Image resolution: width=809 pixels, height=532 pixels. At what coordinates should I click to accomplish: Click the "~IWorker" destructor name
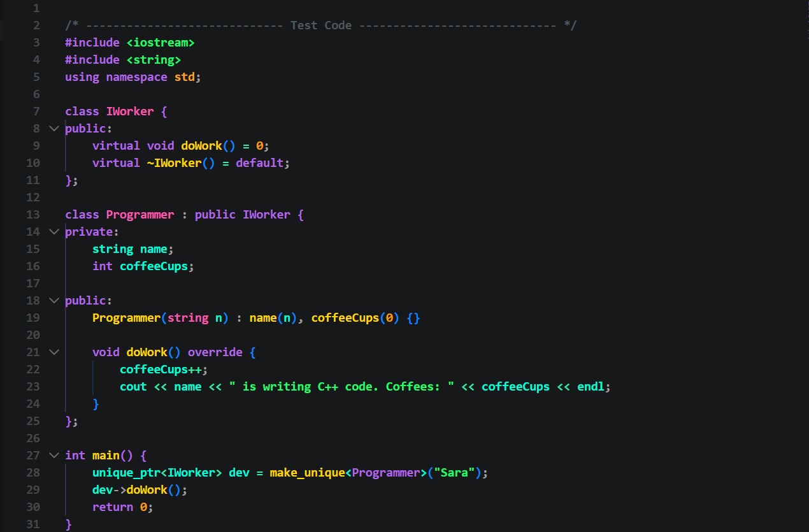pyautogui.click(x=174, y=163)
